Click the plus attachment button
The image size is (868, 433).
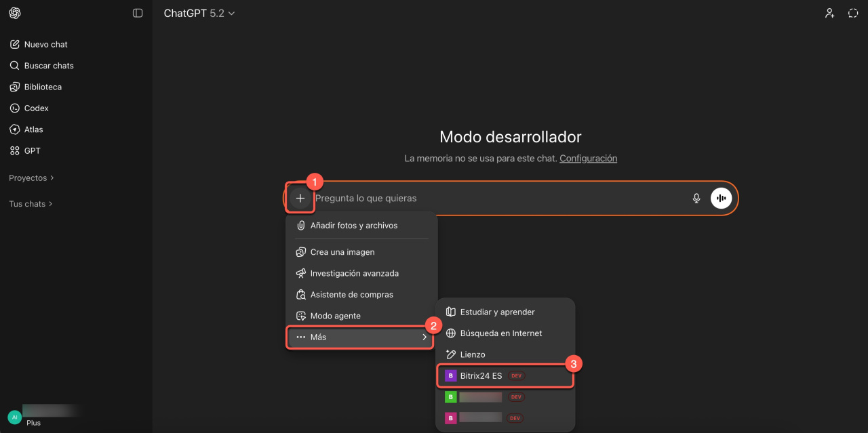[x=300, y=199]
